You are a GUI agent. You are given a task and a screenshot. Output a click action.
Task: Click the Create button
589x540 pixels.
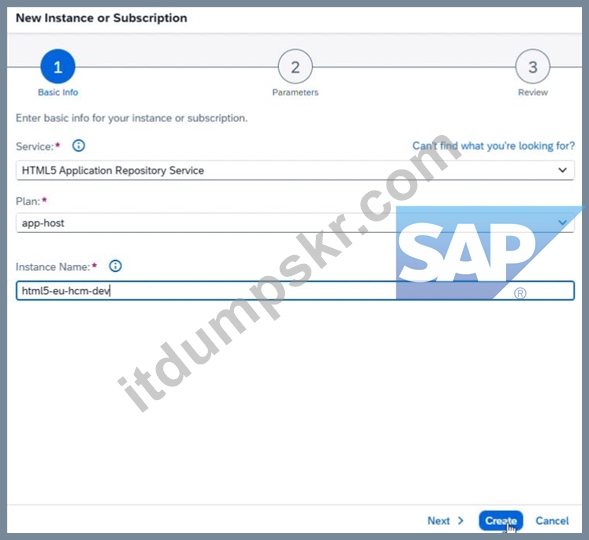[x=501, y=520]
